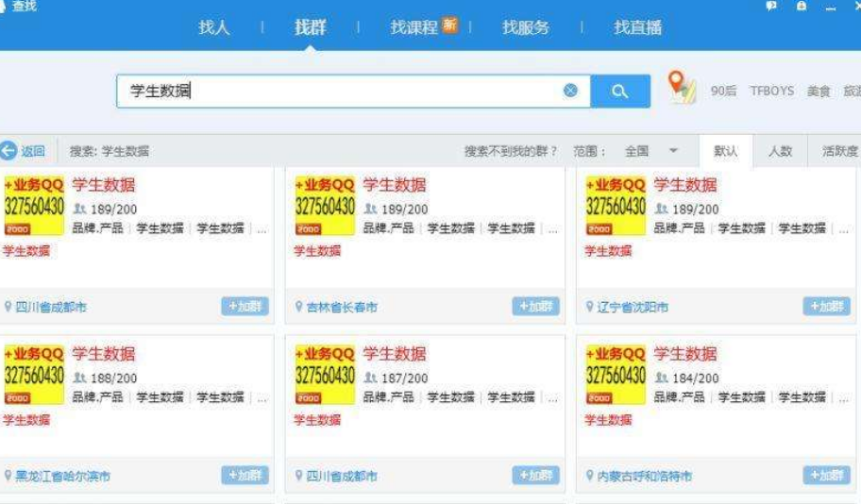Click the bell icon in title bar

[802, 6]
